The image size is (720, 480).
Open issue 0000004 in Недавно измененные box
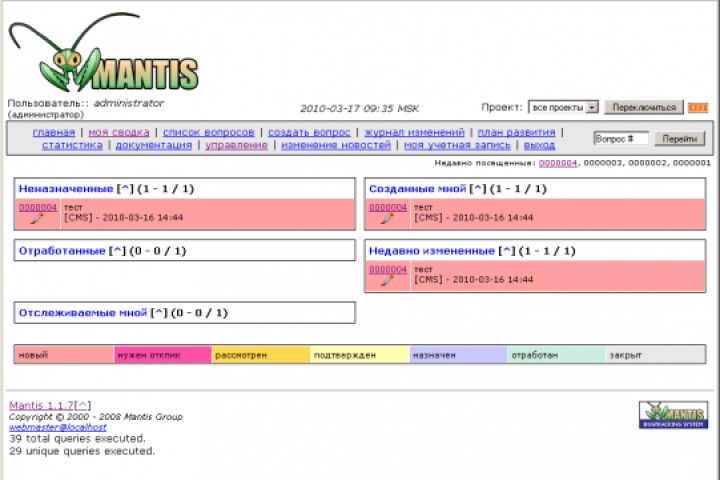point(388,269)
